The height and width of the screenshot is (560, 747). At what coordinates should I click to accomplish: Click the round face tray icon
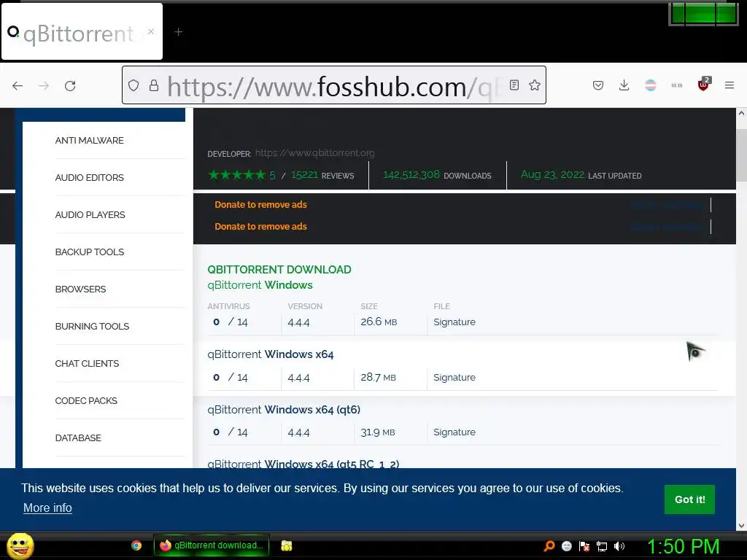click(566, 546)
